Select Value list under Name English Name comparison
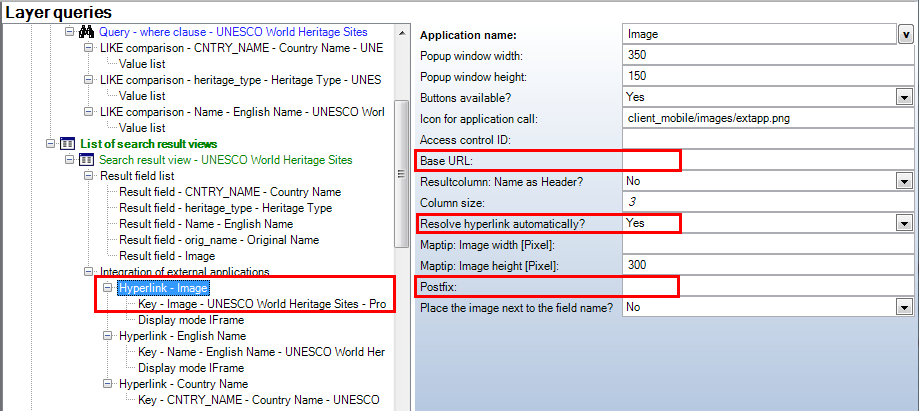 click(x=142, y=128)
